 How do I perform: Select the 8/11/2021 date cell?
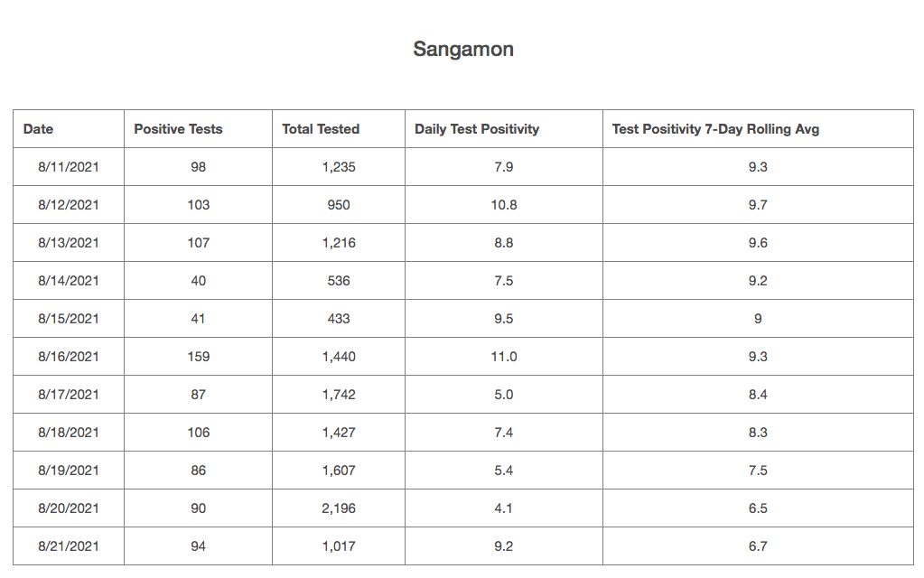point(69,167)
